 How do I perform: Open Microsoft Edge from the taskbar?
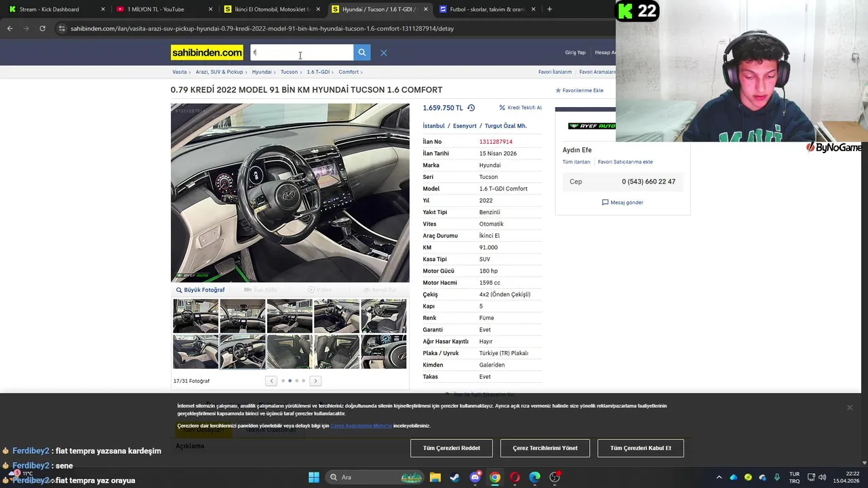(x=534, y=477)
